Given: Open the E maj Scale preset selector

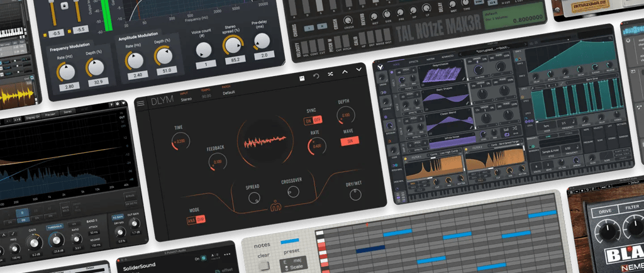Looking at the screenshot, I should click(x=294, y=263).
